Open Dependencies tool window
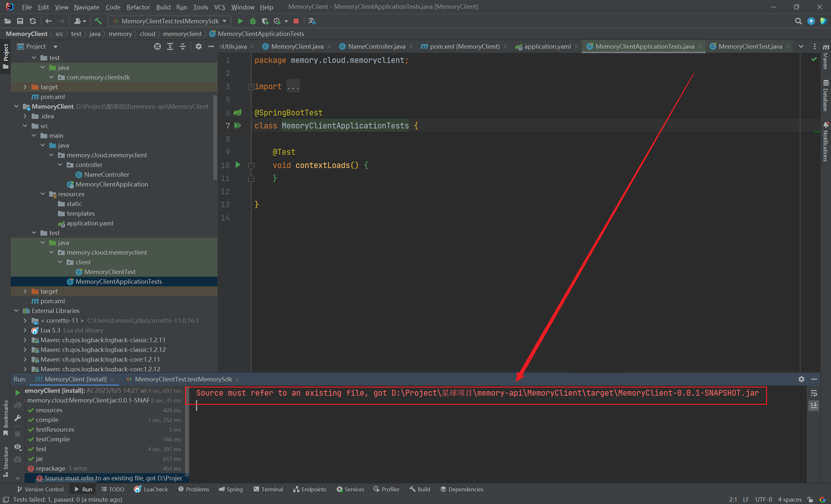 [x=462, y=489]
